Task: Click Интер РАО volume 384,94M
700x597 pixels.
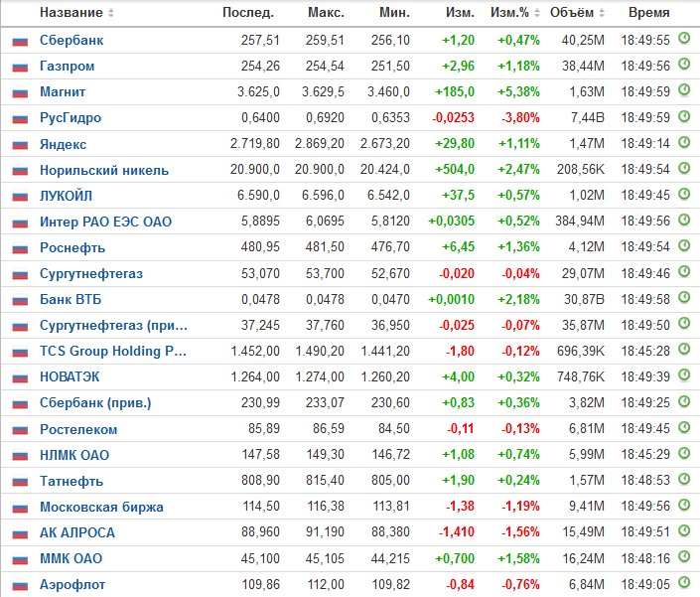Action: pos(580,222)
